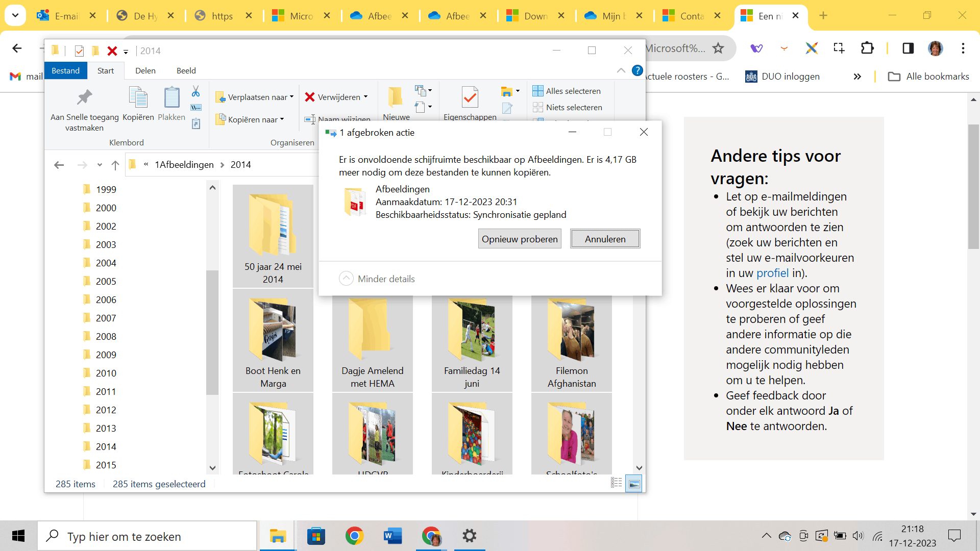Click the Kopiëren copy icon
980x551 pixels.
click(x=138, y=98)
